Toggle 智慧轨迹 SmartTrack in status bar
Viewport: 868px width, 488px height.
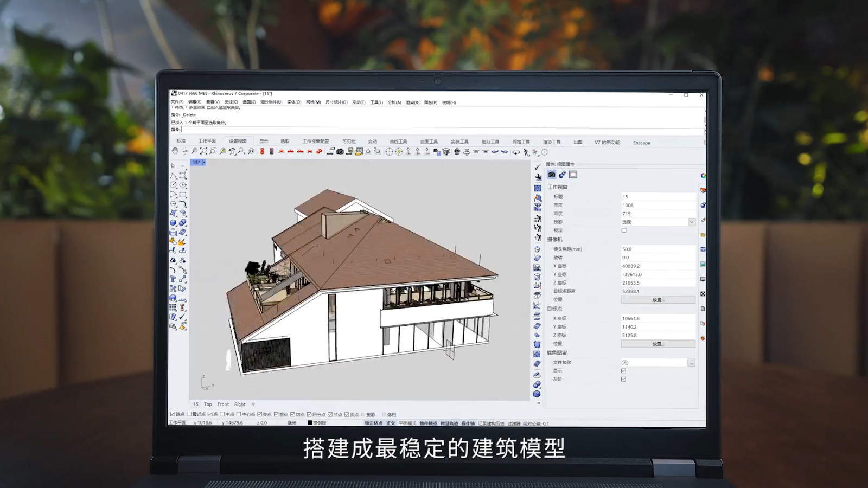(449, 423)
